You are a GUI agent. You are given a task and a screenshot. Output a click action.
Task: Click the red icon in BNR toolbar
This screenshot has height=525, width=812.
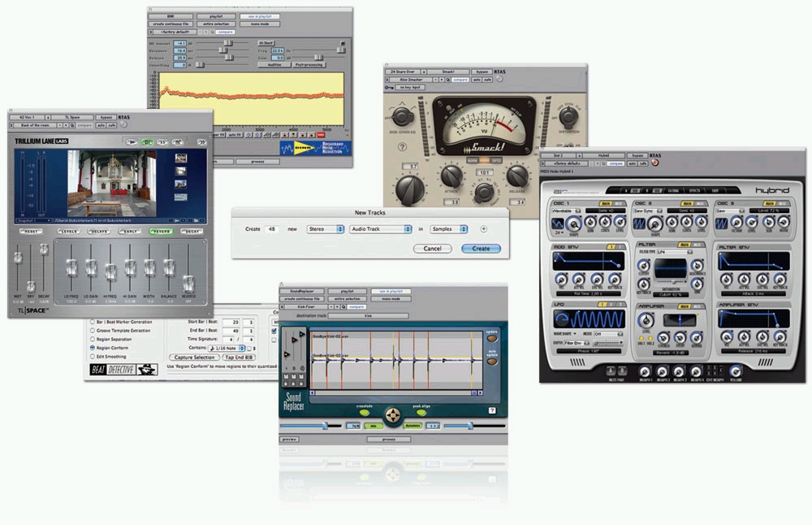pyautogui.click(x=321, y=135)
